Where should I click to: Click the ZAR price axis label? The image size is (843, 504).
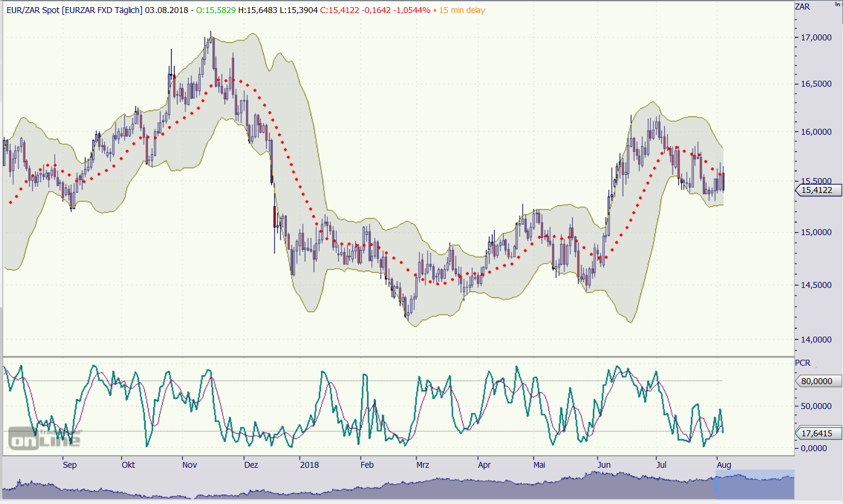[802, 7]
